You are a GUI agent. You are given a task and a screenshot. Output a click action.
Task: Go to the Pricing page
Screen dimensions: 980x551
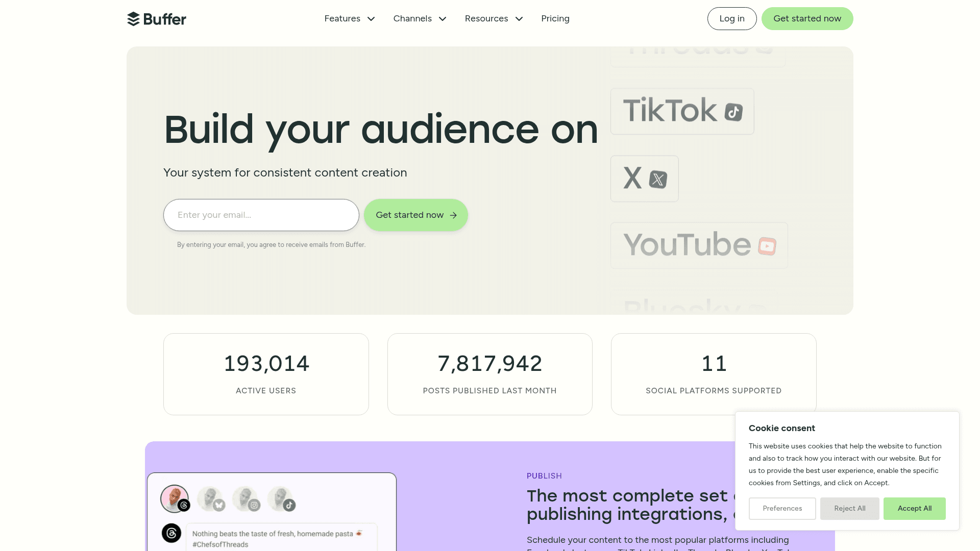click(555, 19)
